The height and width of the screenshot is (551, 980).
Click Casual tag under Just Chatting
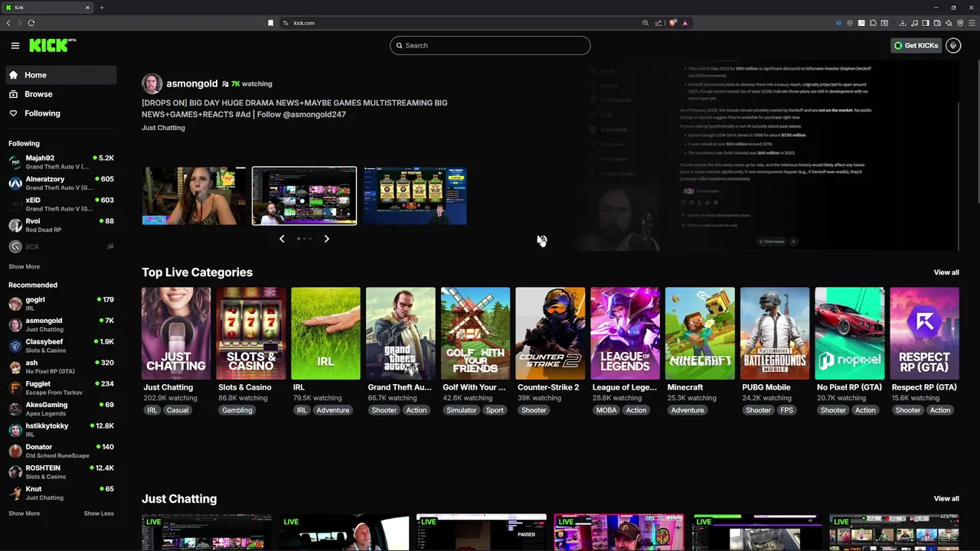pyautogui.click(x=178, y=410)
